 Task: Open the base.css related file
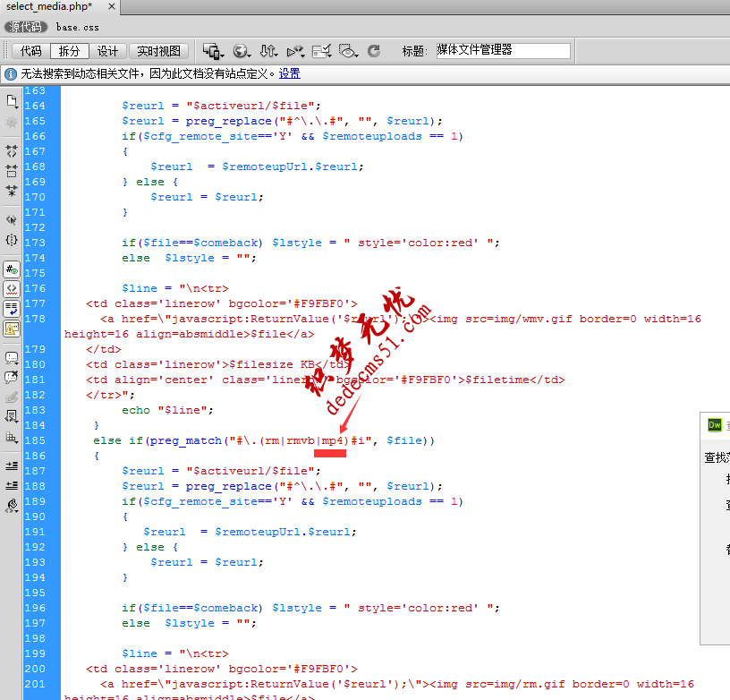(77, 28)
